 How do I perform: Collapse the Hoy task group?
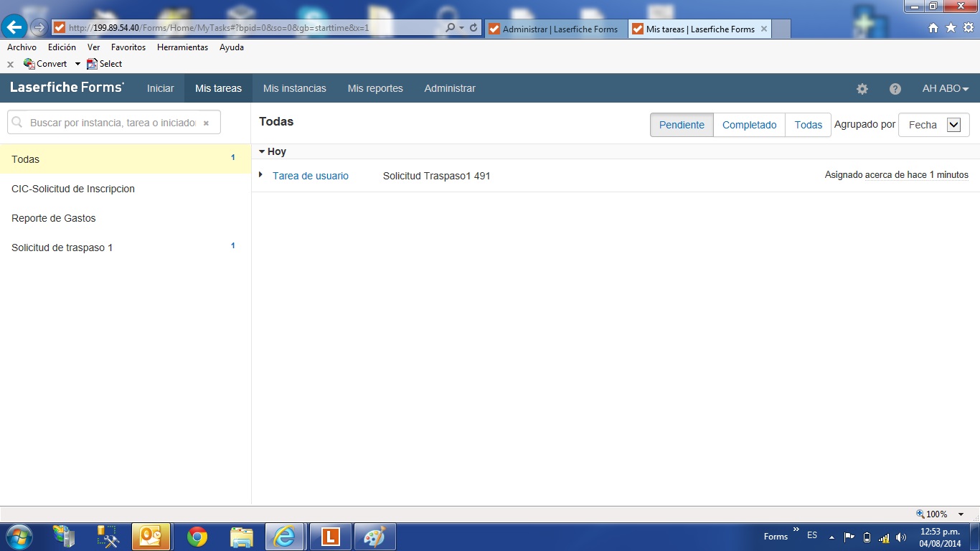click(263, 151)
